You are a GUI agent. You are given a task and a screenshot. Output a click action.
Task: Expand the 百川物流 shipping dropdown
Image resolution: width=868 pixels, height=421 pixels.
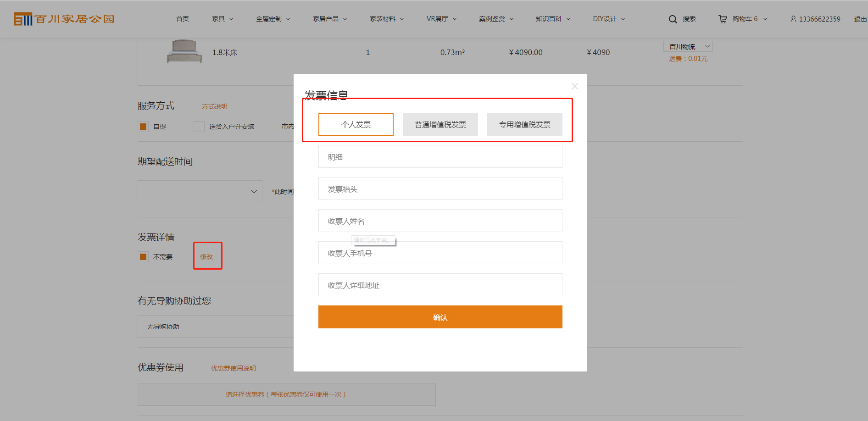pyautogui.click(x=688, y=46)
